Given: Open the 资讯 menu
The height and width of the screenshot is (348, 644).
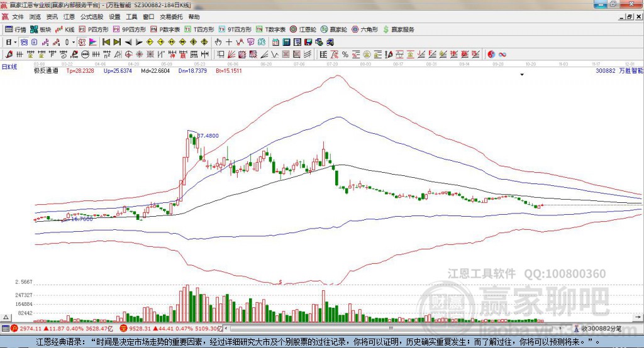Looking at the screenshot, I should (52, 17).
